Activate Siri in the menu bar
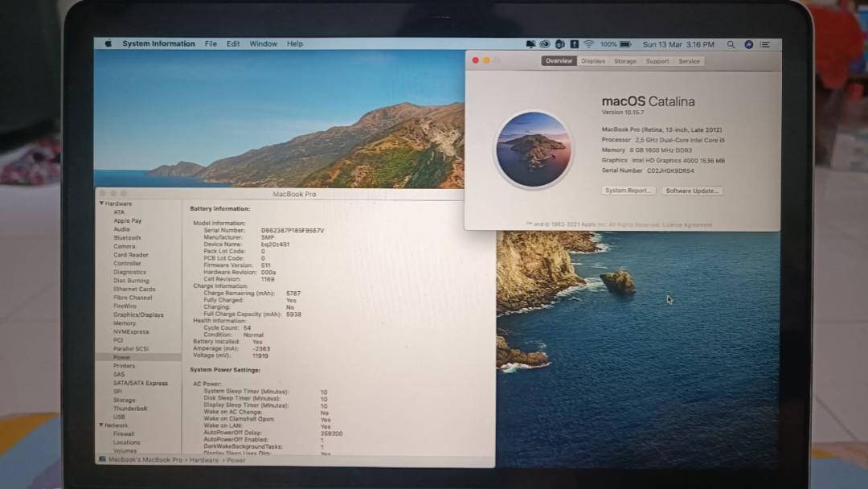The height and width of the screenshot is (489, 868). click(748, 44)
